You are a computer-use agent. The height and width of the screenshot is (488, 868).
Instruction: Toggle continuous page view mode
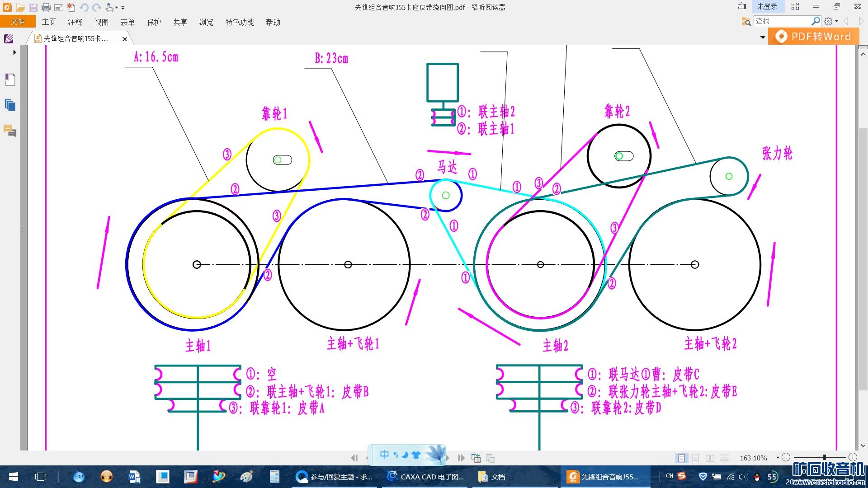click(x=696, y=458)
